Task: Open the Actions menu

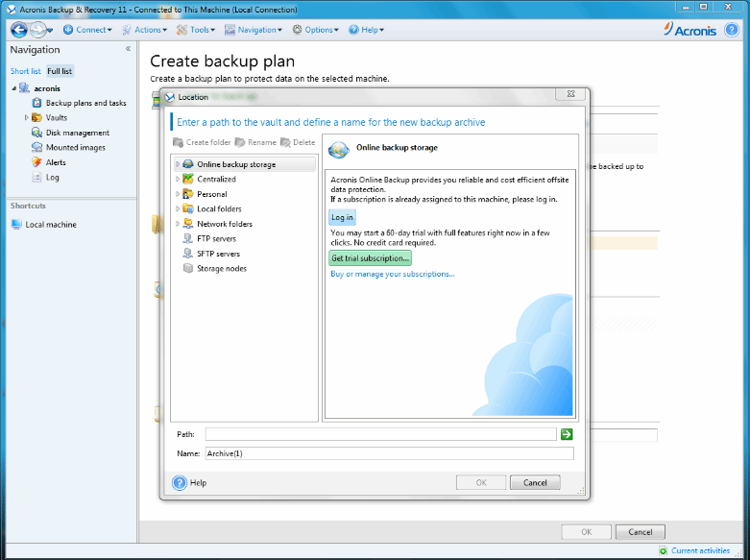Action: pos(144,30)
